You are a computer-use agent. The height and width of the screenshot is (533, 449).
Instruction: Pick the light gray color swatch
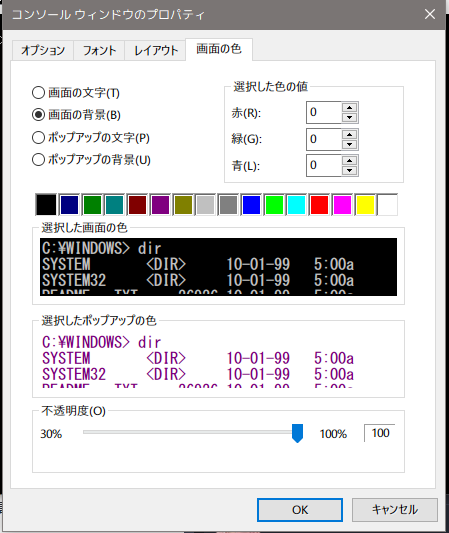pyautogui.click(x=206, y=205)
